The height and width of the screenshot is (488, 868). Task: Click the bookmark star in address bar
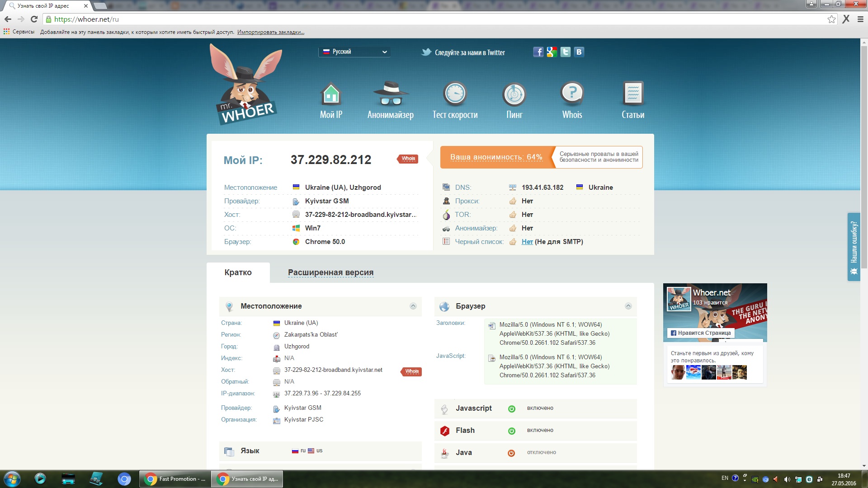[x=831, y=19]
